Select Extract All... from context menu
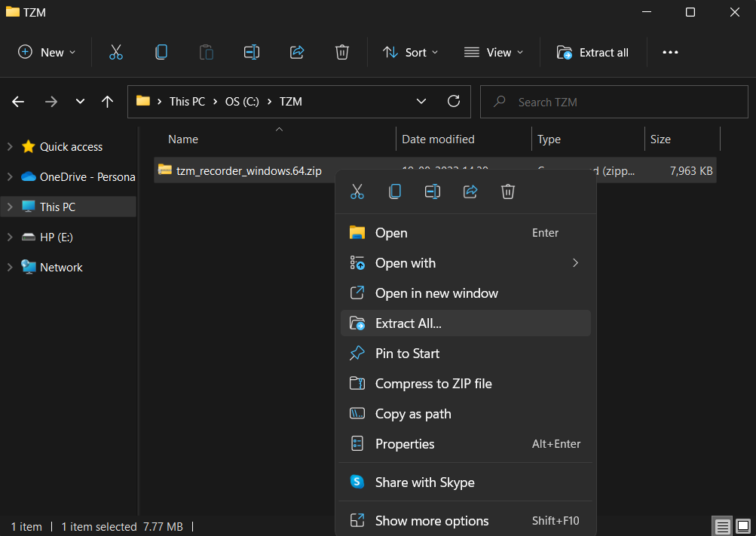The height and width of the screenshot is (536, 756). 408,323
